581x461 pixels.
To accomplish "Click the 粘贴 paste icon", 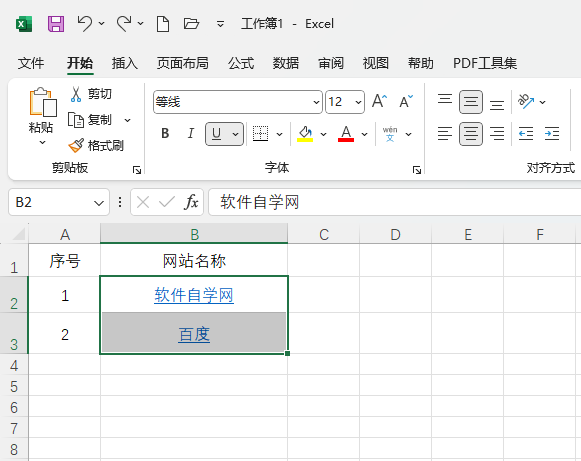I will tap(43, 102).
